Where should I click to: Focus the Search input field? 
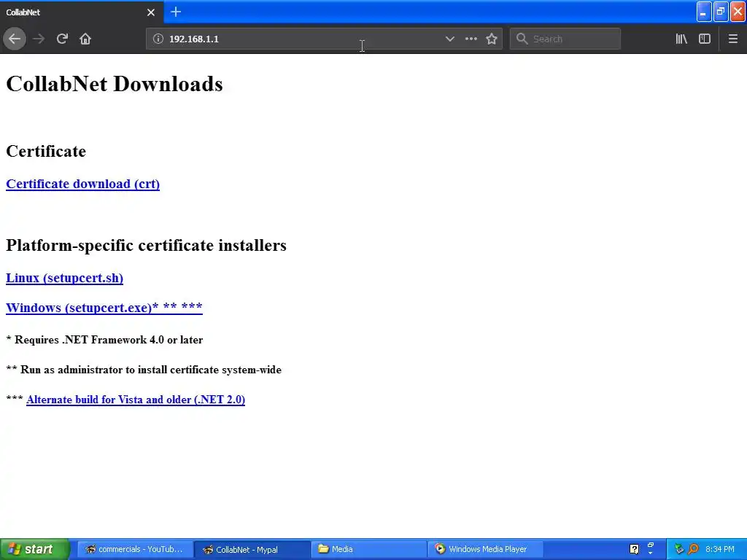[x=565, y=39]
